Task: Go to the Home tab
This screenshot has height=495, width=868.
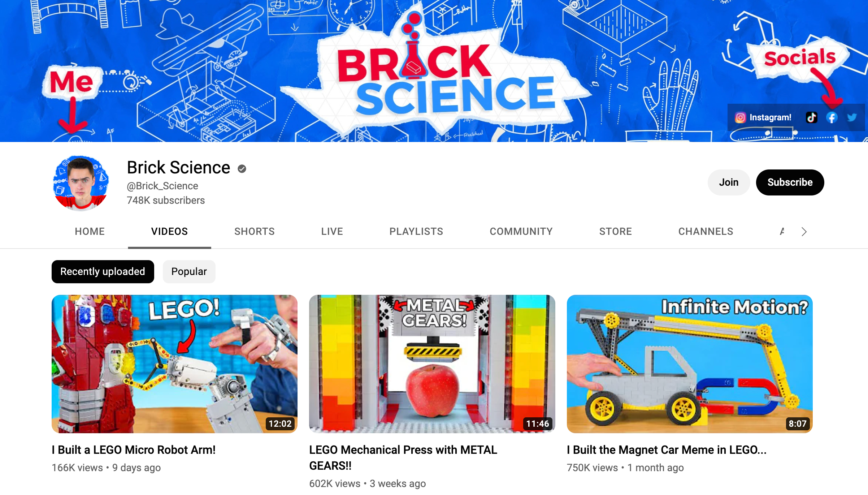Action: coord(90,232)
